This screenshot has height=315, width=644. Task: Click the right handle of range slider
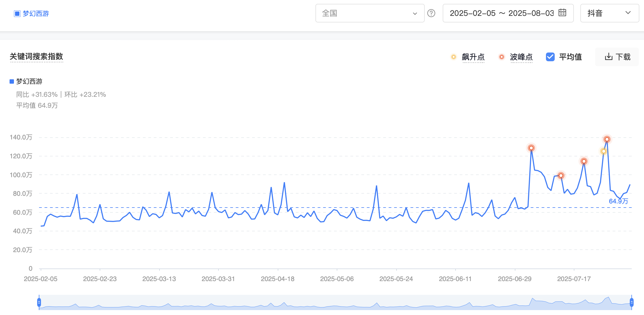(631, 302)
